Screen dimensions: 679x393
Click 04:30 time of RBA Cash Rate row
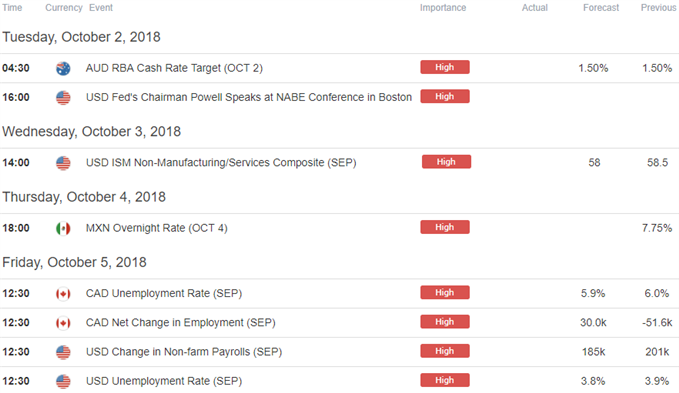tap(16, 68)
